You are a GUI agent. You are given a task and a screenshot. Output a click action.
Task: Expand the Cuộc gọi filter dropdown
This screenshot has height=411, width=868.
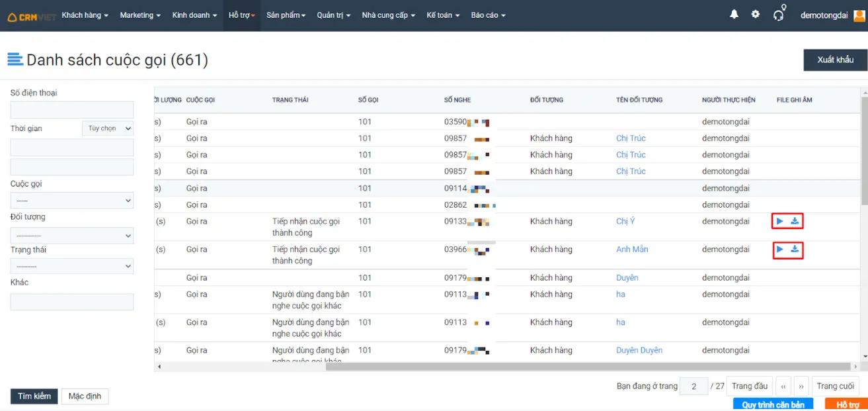coord(72,201)
